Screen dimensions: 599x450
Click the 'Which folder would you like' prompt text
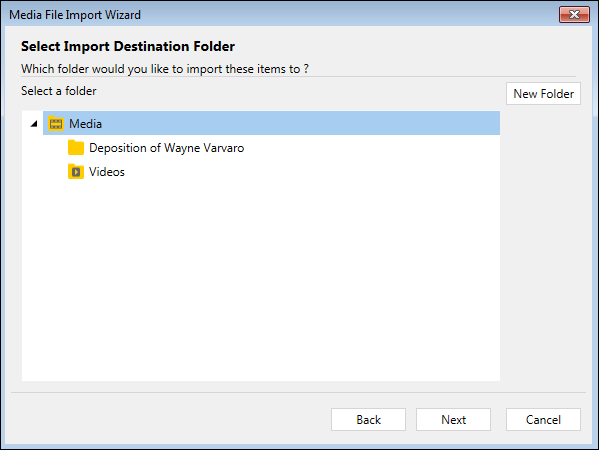[x=165, y=69]
